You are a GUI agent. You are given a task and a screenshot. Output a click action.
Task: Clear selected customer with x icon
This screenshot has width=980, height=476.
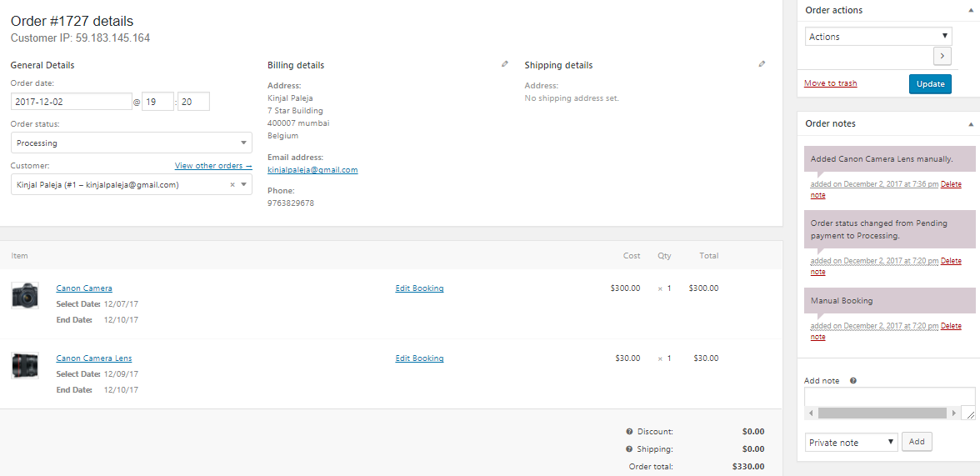point(232,184)
